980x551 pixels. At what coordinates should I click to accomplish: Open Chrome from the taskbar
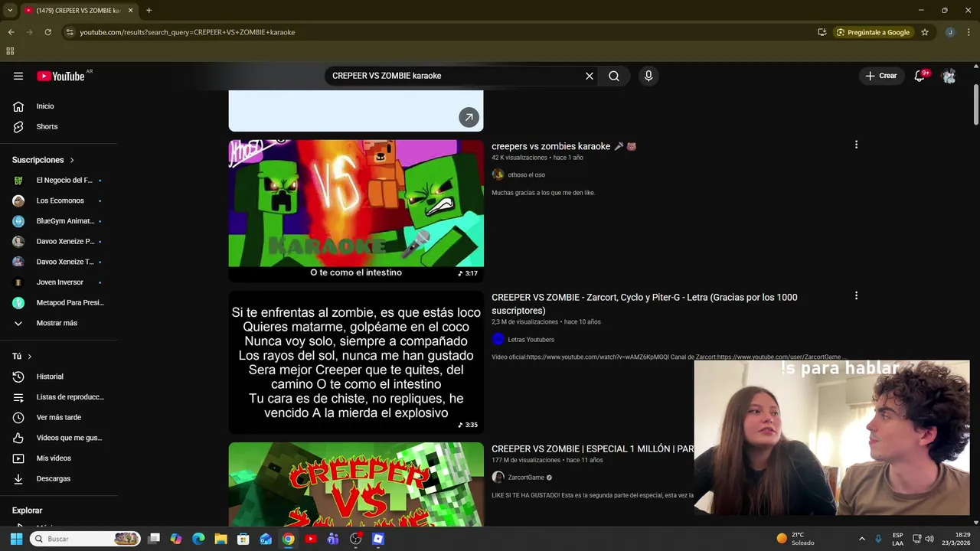pos(288,539)
